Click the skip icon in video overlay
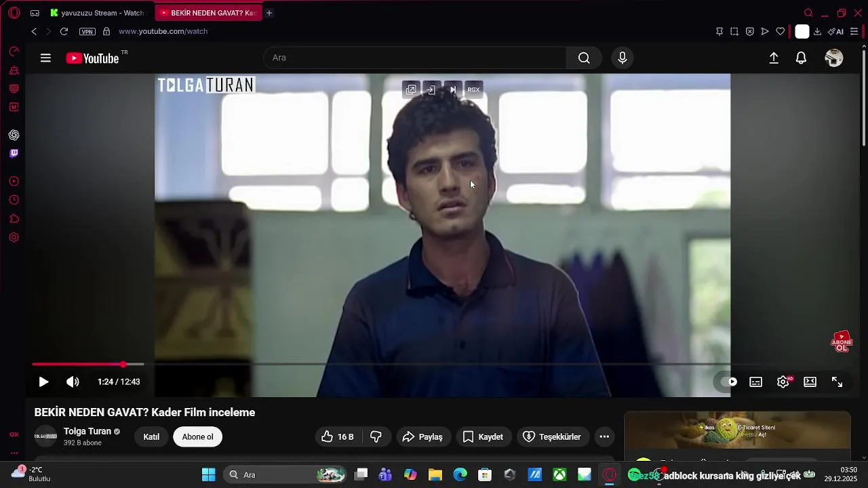868x488 pixels. click(x=453, y=89)
